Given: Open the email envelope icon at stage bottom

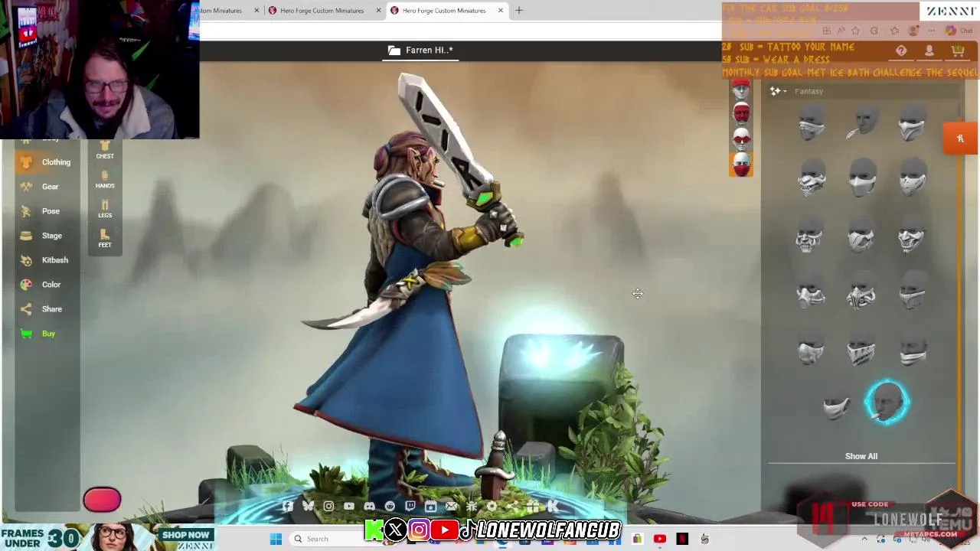Looking at the screenshot, I should 451,507.
